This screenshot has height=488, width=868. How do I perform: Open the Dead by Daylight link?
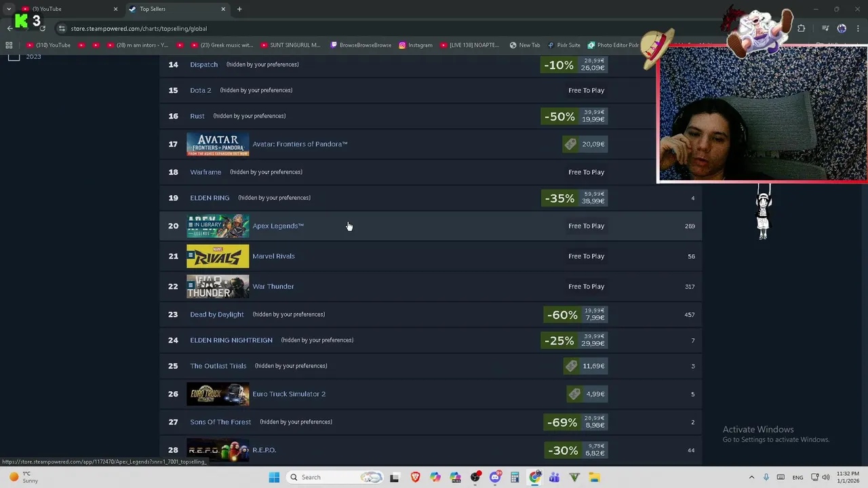(216, 314)
